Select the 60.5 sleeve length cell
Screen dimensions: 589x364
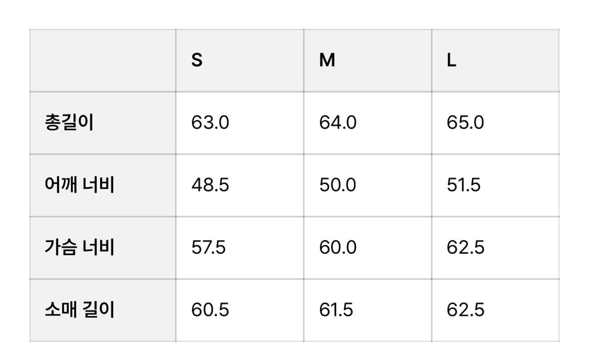pyautogui.click(x=210, y=310)
